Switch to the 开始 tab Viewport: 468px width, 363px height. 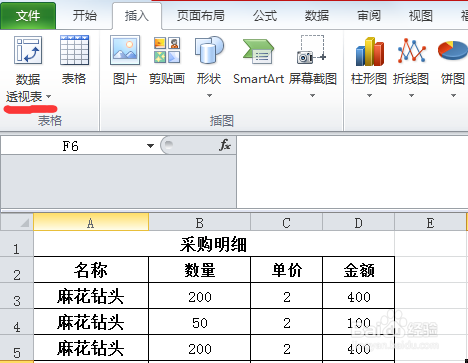pos(85,15)
